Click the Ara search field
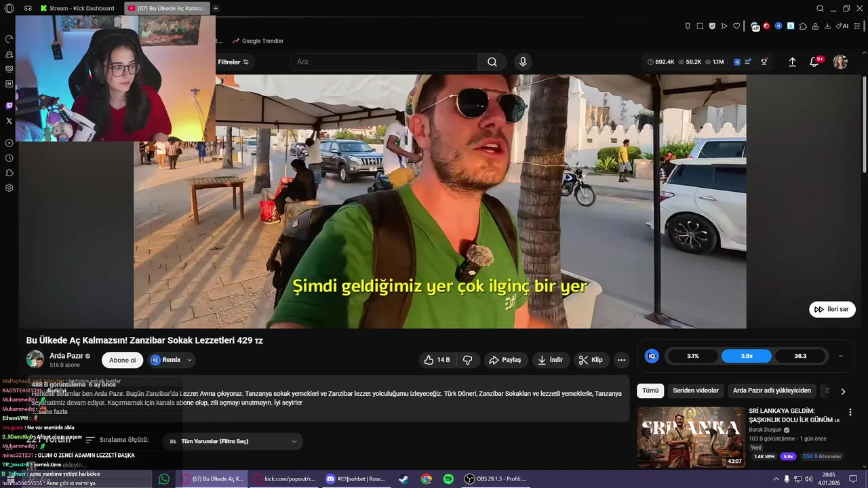 [384, 62]
